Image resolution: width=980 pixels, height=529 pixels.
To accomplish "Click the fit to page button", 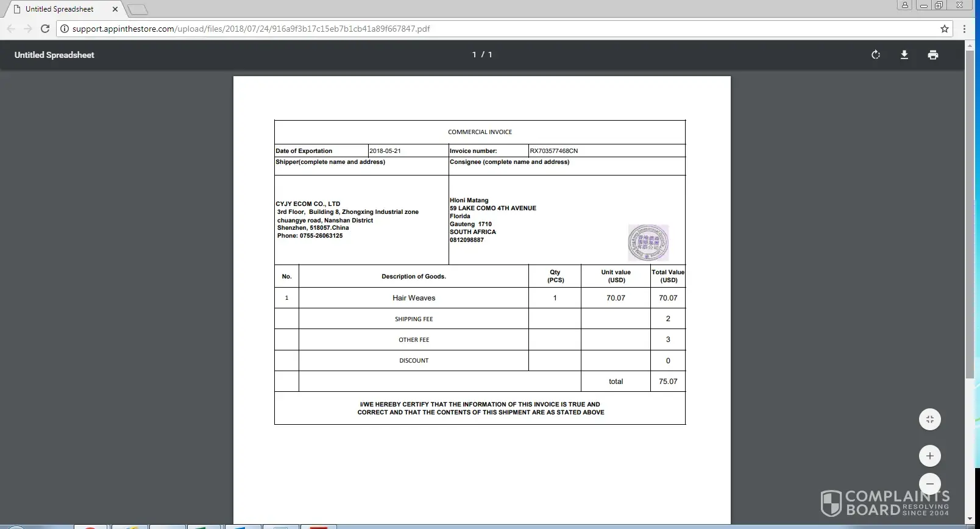I will pyautogui.click(x=929, y=419).
